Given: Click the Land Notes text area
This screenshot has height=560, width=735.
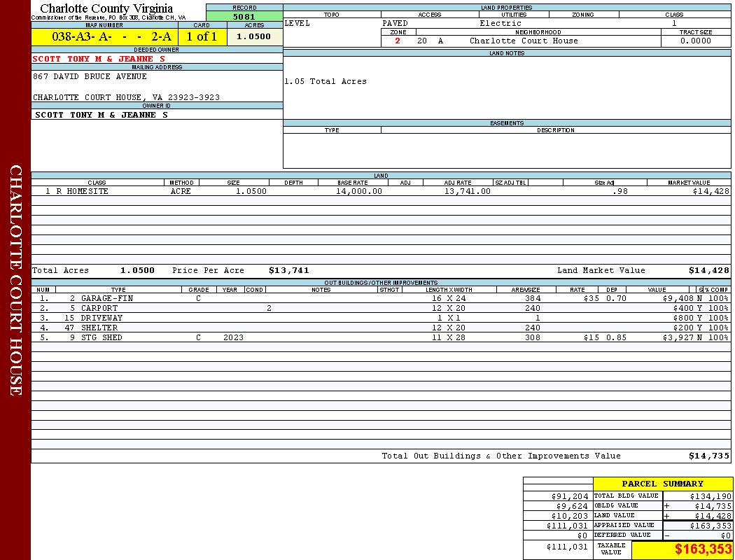Looking at the screenshot, I should coord(507,87).
